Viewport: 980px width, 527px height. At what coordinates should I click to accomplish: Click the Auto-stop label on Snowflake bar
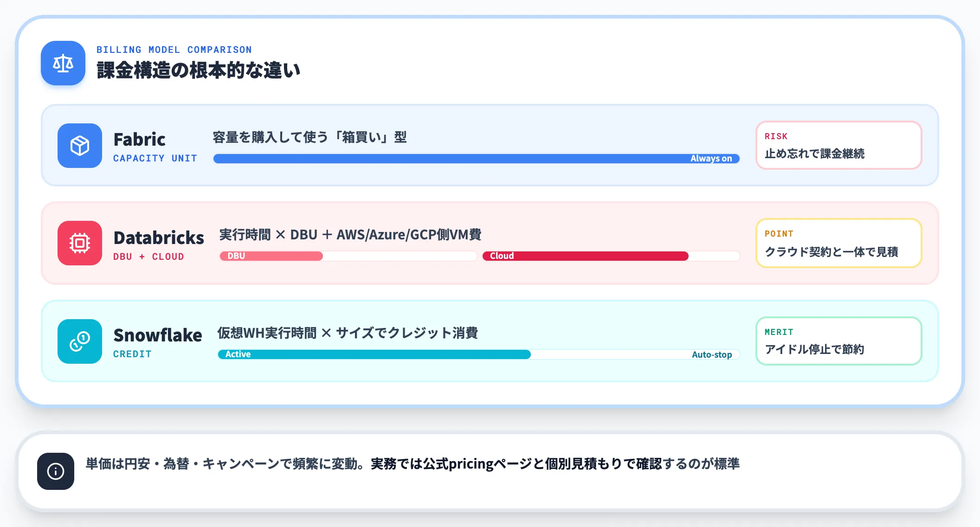(x=712, y=354)
